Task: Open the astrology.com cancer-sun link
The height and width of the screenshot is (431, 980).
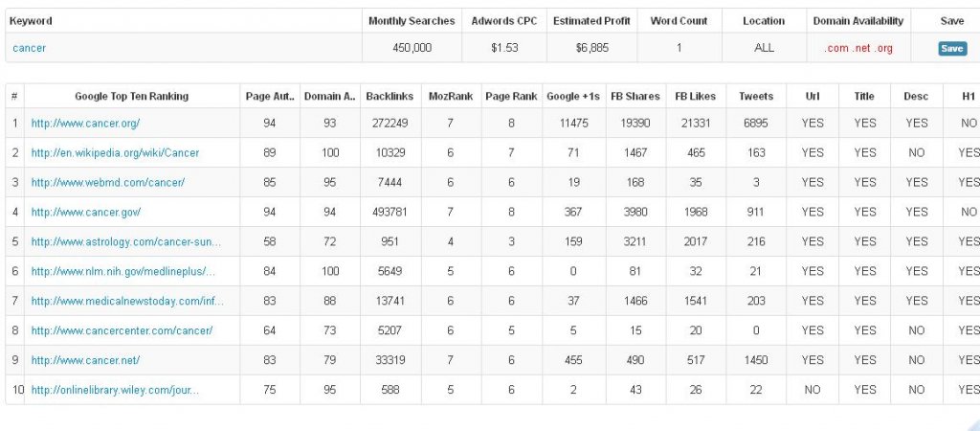Action: pos(126,241)
